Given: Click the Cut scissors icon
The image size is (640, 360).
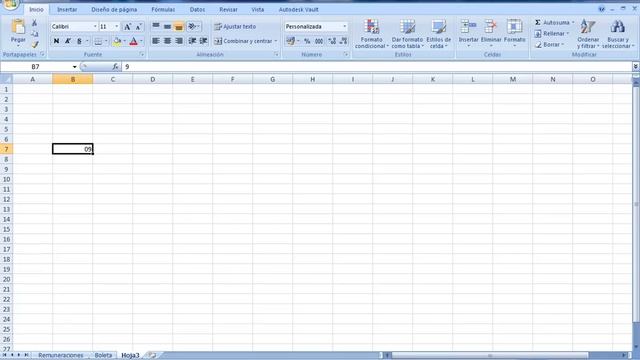Looking at the screenshot, I should pos(35,23).
